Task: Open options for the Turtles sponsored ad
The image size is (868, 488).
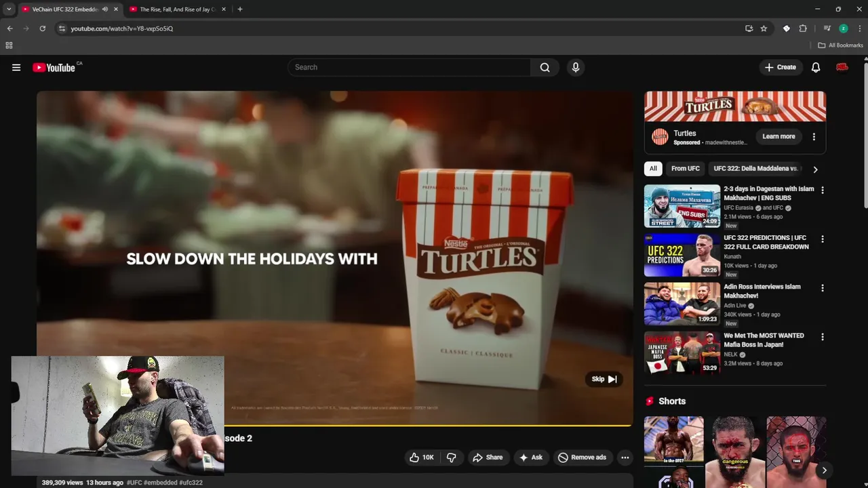Action: tap(814, 136)
